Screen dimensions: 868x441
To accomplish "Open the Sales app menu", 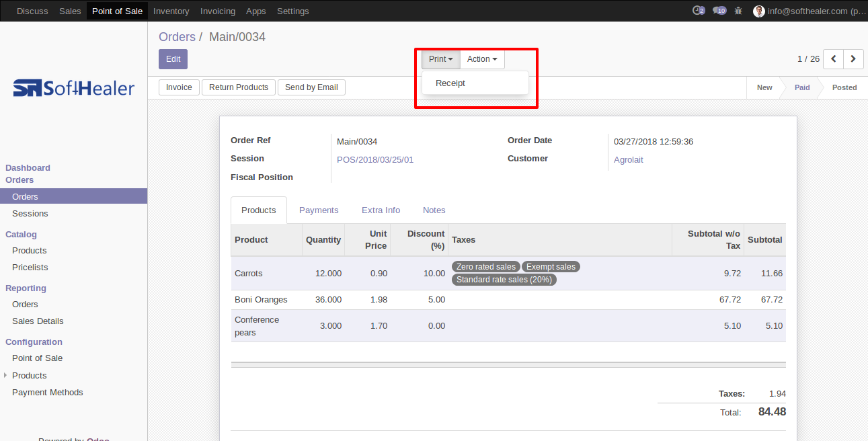I will 70,11.
